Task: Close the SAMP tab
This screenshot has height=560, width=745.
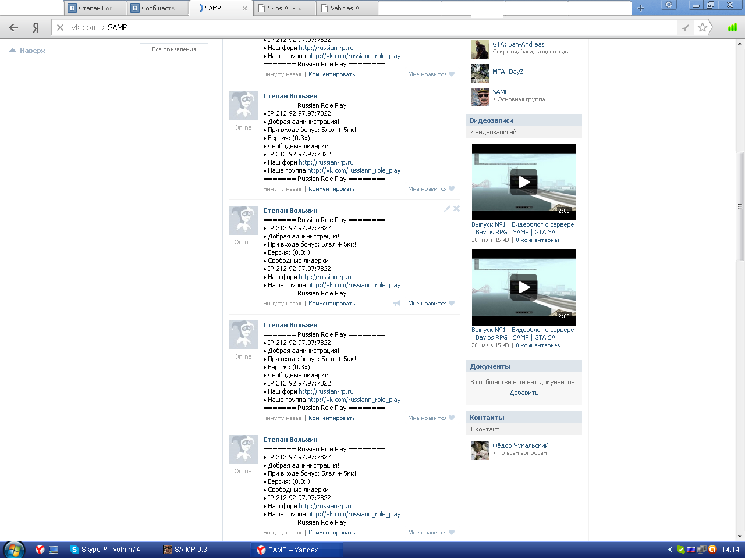Action: pos(244,8)
